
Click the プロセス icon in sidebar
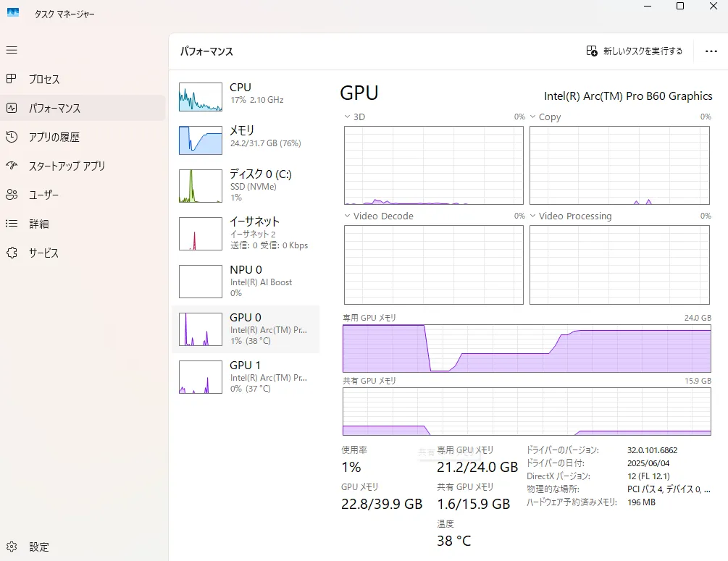pyautogui.click(x=12, y=79)
